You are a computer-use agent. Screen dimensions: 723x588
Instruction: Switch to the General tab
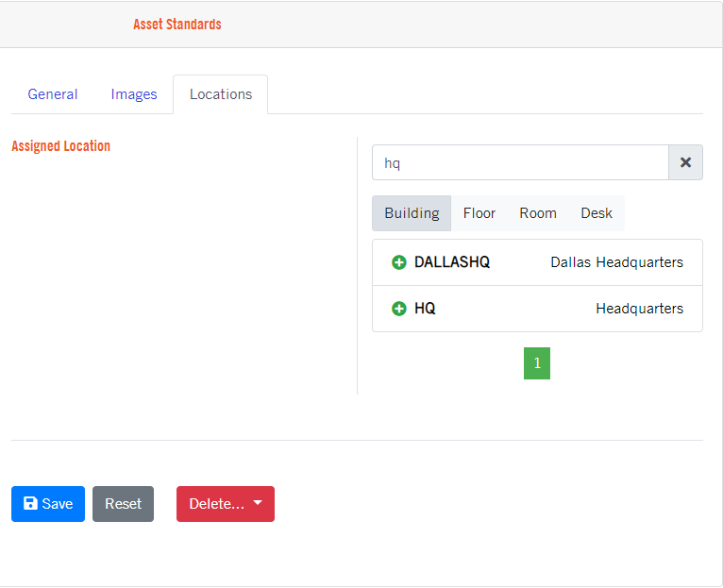[x=53, y=94]
